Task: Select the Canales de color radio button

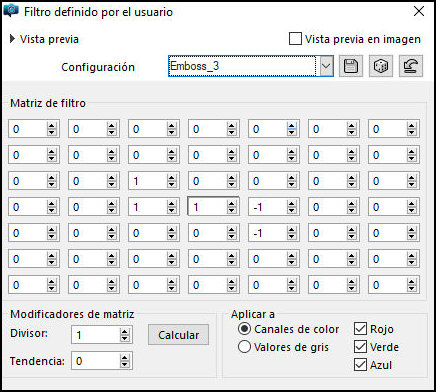Action: coord(244,329)
